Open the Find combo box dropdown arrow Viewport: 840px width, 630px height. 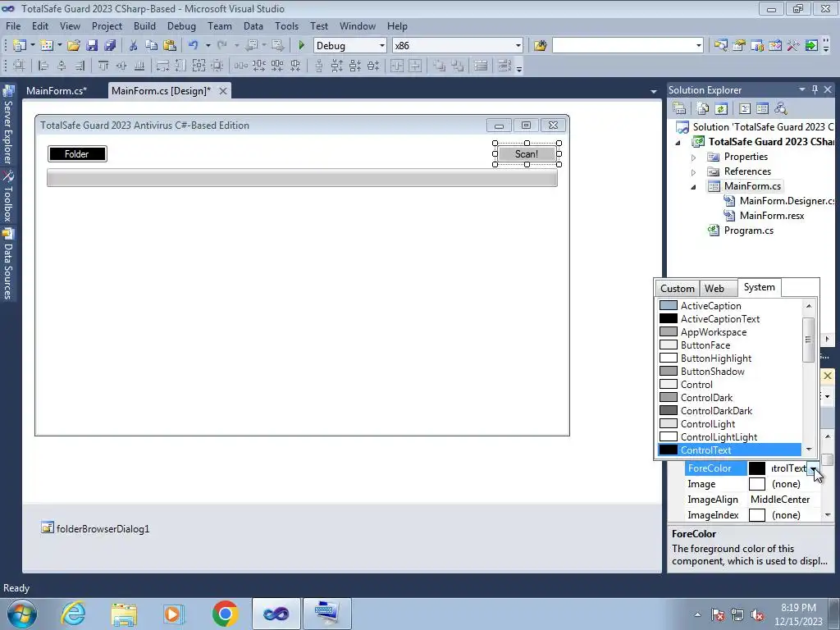[x=699, y=46]
